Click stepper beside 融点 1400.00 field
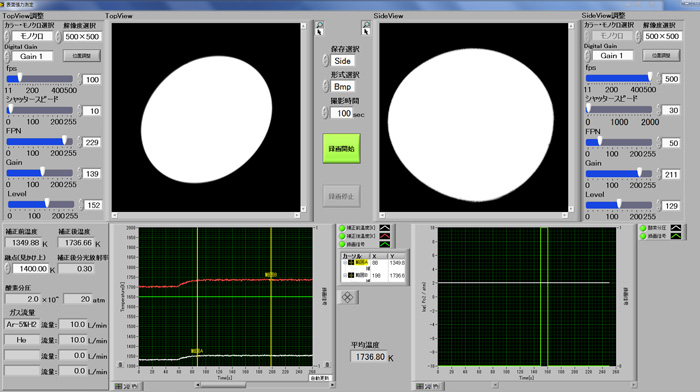Image resolution: width=700 pixels, height=392 pixels. 7,268
